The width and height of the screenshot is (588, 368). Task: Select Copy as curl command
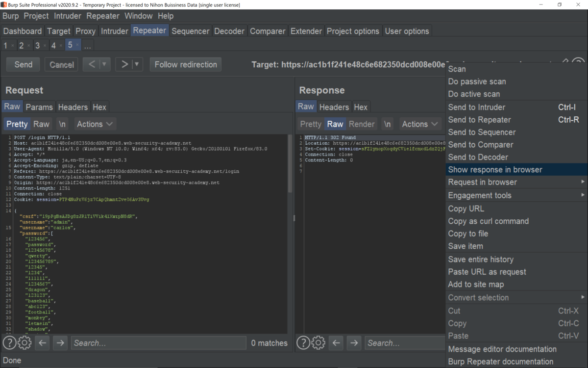pyautogui.click(x=516, y=221)
